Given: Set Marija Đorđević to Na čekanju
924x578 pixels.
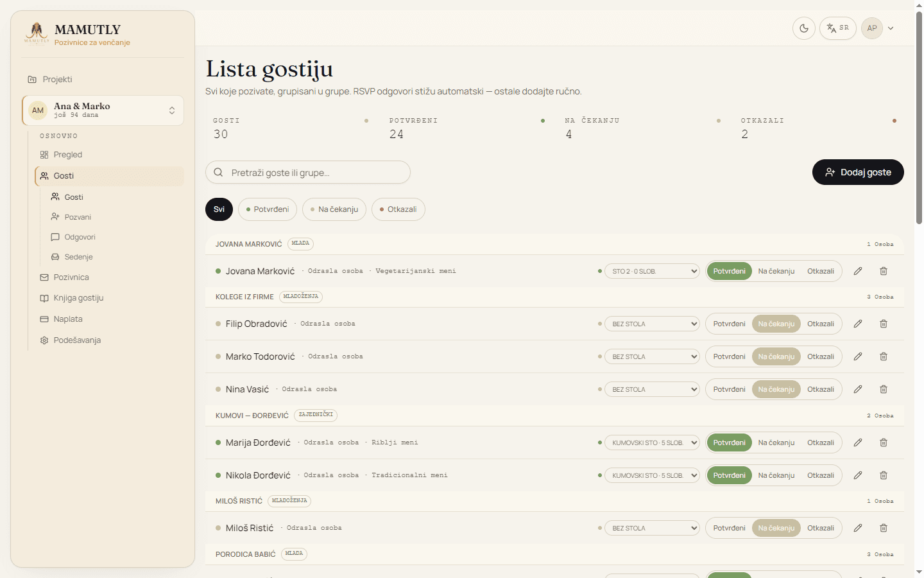Looking at the screenshot, I should 776,442.
